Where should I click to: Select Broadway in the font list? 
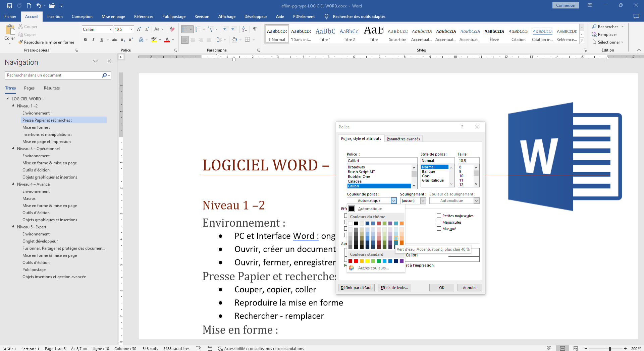pyautogui.click(x=356, y=167)
